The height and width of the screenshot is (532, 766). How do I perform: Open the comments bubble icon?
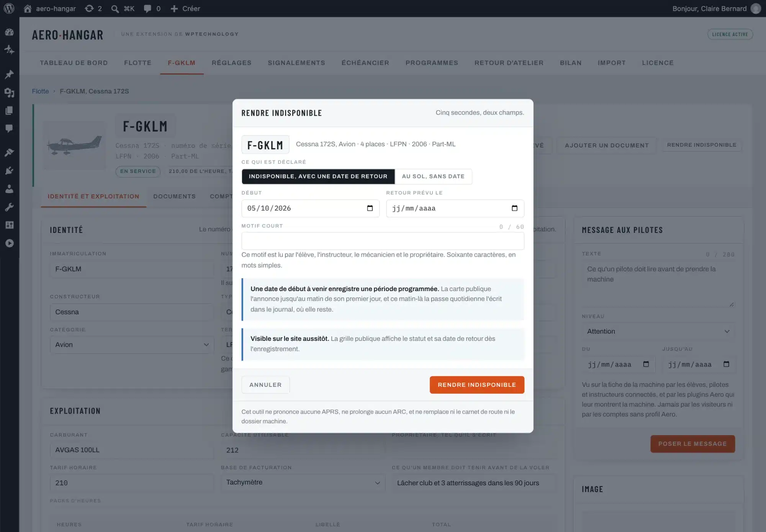147,8
